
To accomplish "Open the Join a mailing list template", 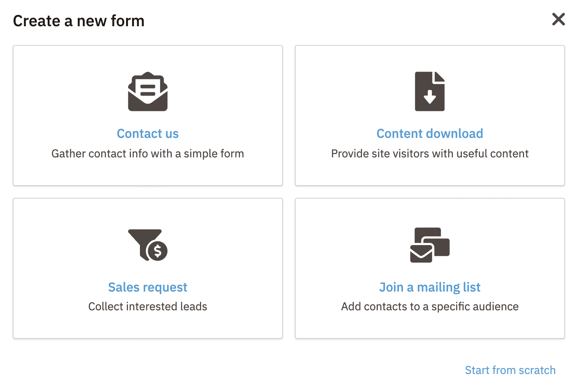I will click(430, 287).
